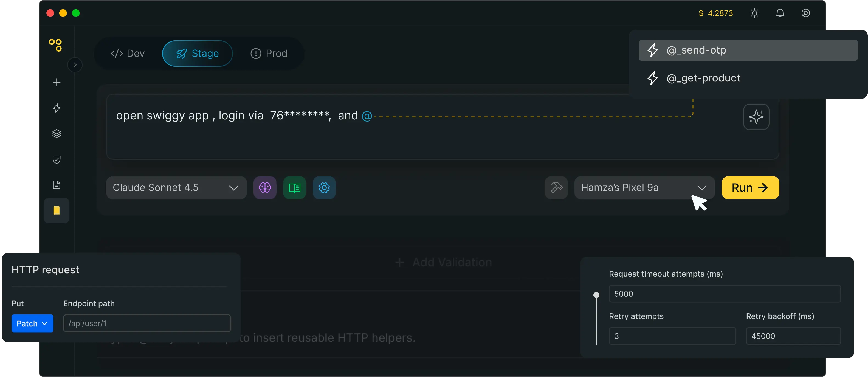The image size is (868, 377).
Task: Expand the sidebar using the chevron arrow
Action: pyautogui.click(x=75, y=65)
